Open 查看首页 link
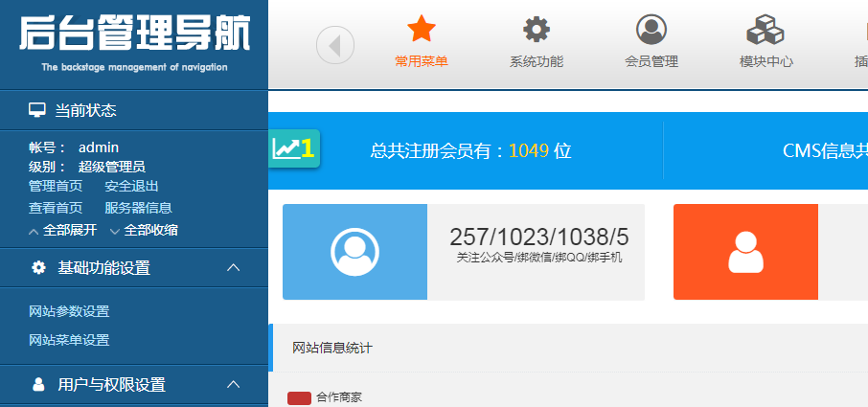Image resolution: width=868 pixels, height=407 pixels. click(x=56, y=208)
